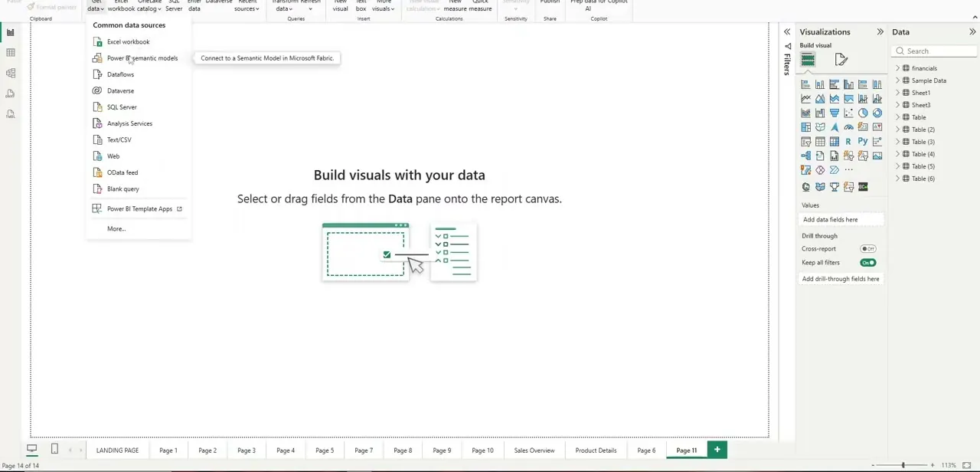
Task: Choose Text/CSV data source
Action: [138, 140]
